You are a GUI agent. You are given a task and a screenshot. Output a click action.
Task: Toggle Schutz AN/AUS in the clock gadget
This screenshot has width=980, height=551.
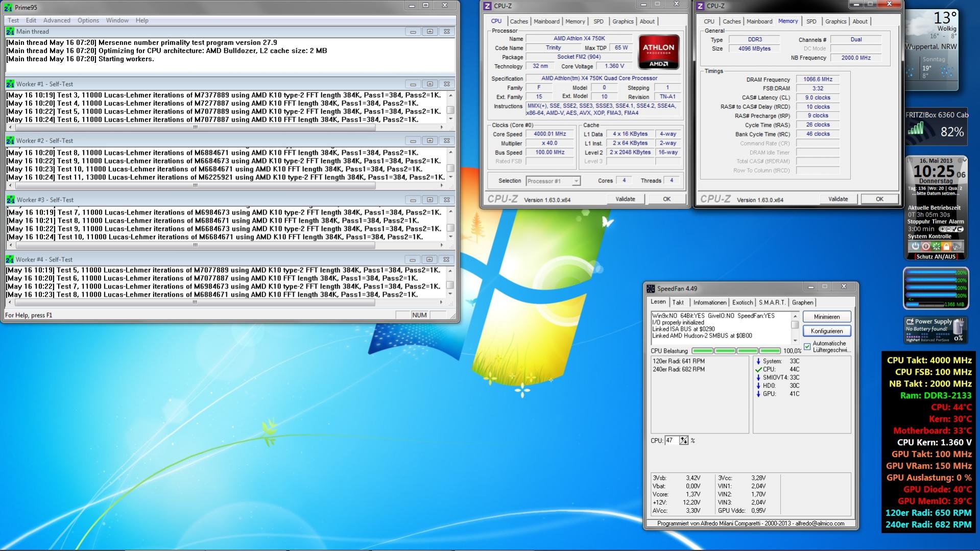point(936,257)
